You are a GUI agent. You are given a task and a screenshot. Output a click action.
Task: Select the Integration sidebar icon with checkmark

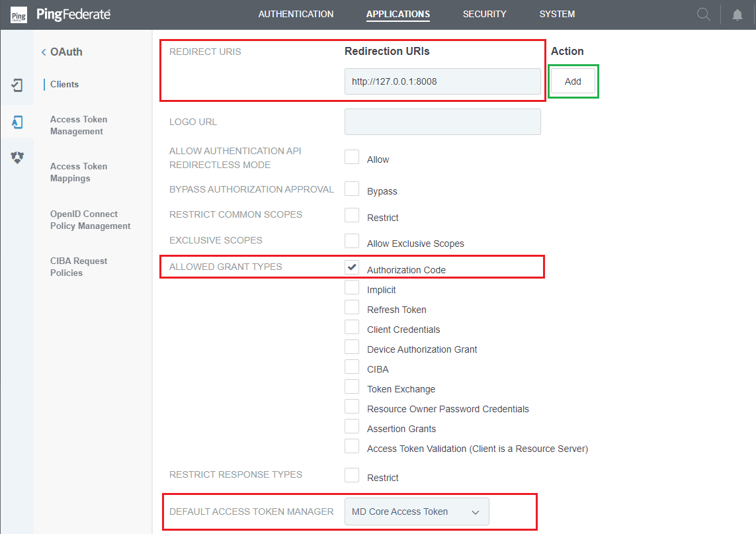coord(17,85)
